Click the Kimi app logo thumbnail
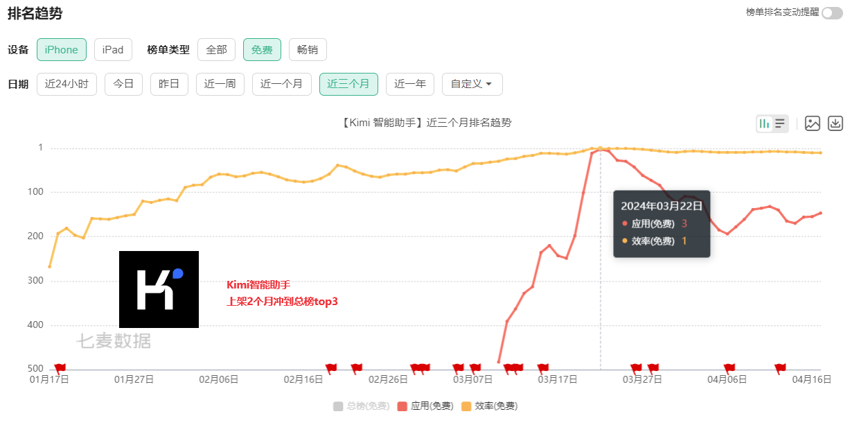Screen dimensions: 868x432 [159, 288]
